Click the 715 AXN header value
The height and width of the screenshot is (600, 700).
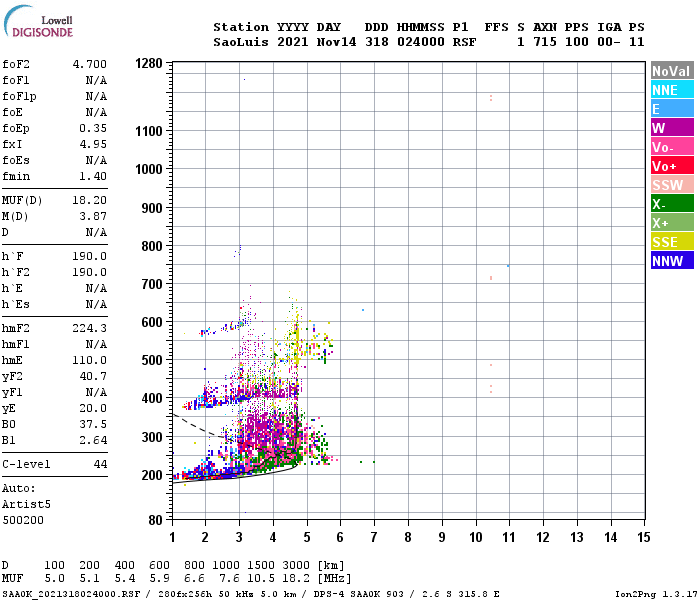[x=545, y=42]
